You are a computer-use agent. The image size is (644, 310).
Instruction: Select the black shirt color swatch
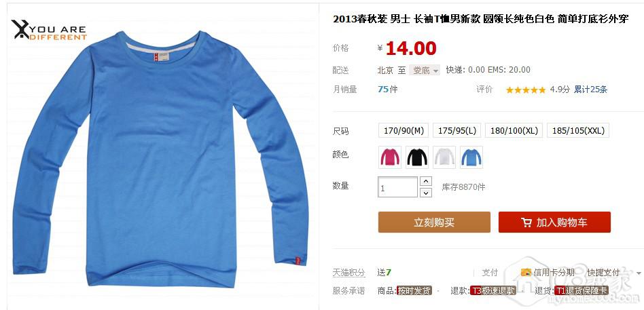click(x=417, y=157)
